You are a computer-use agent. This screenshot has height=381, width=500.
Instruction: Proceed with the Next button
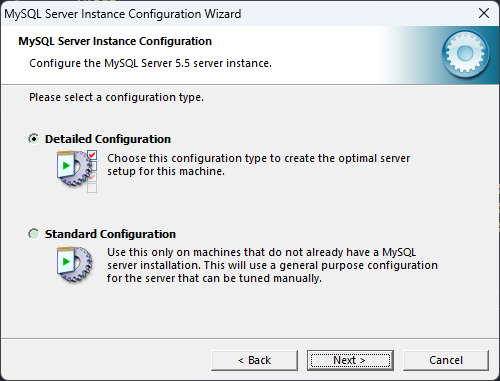click(x=350, y=360)
